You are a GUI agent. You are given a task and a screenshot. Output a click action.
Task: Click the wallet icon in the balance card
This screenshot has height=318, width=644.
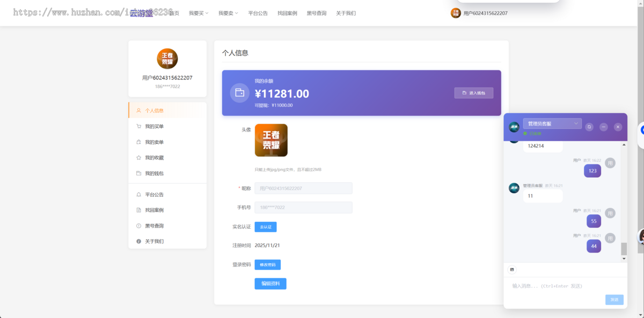click(240, 93)
